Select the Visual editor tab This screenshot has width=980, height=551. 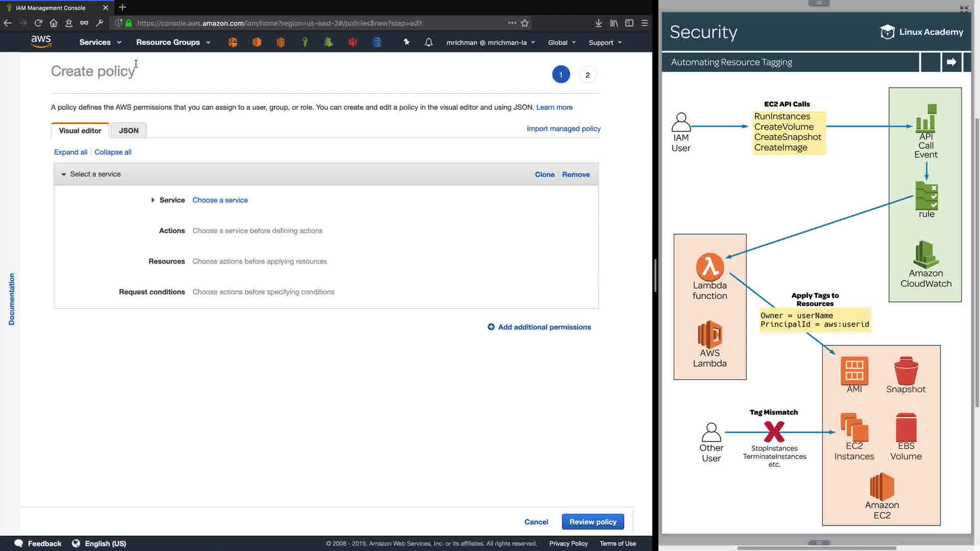click(80, 131)
